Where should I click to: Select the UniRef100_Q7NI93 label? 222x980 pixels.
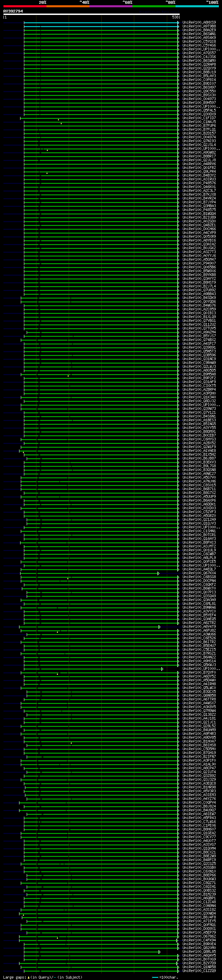click(x=199, y=141)
